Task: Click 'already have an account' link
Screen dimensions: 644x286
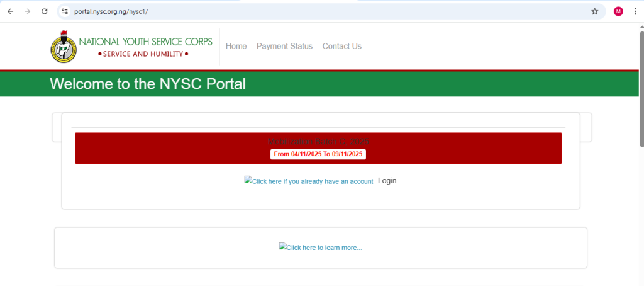Action: pos(309,181)
